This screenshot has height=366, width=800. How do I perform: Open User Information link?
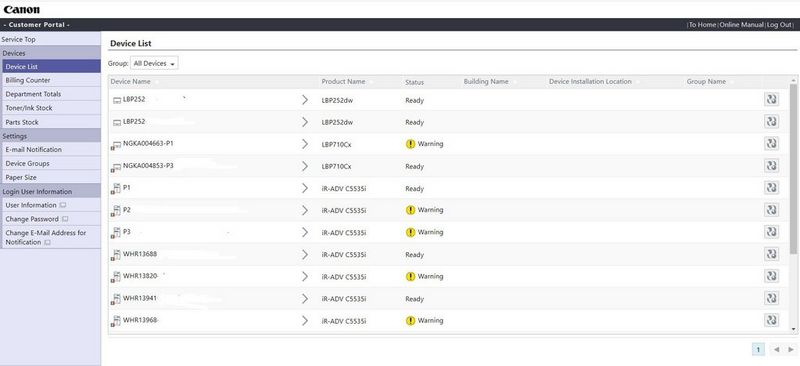[31, 205]
